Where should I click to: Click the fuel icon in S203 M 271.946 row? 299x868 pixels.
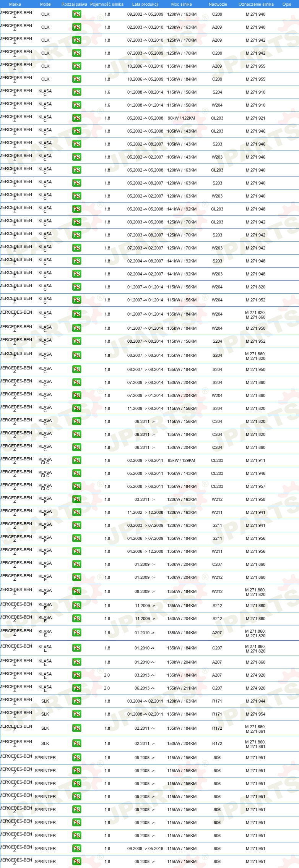point(76,144)
